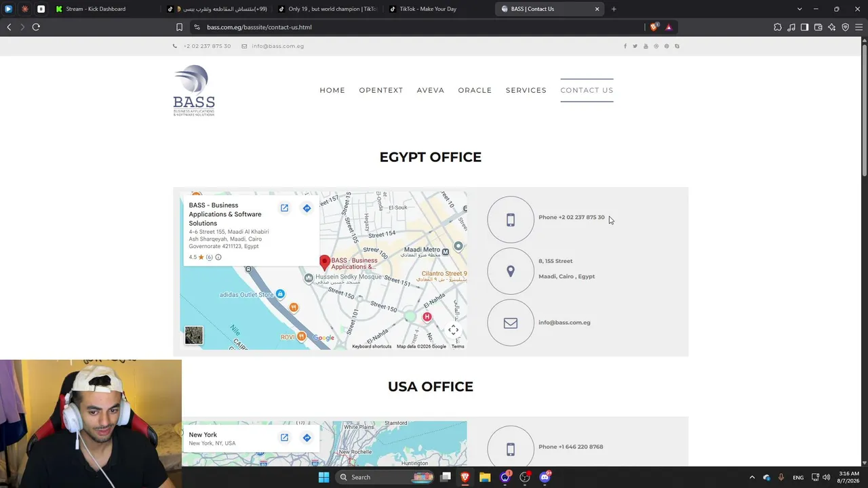Click info@bass.com.eg in the top bar
The image size is (868, 488).
click(277, 46)
